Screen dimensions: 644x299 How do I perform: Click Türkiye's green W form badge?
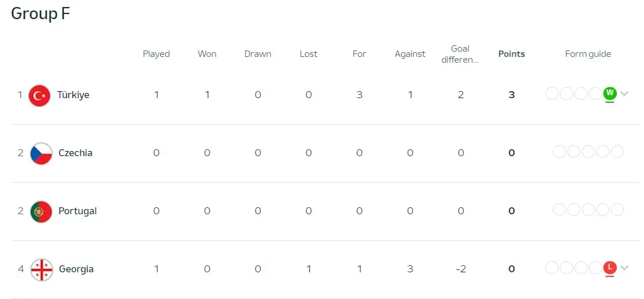point(609,93)
